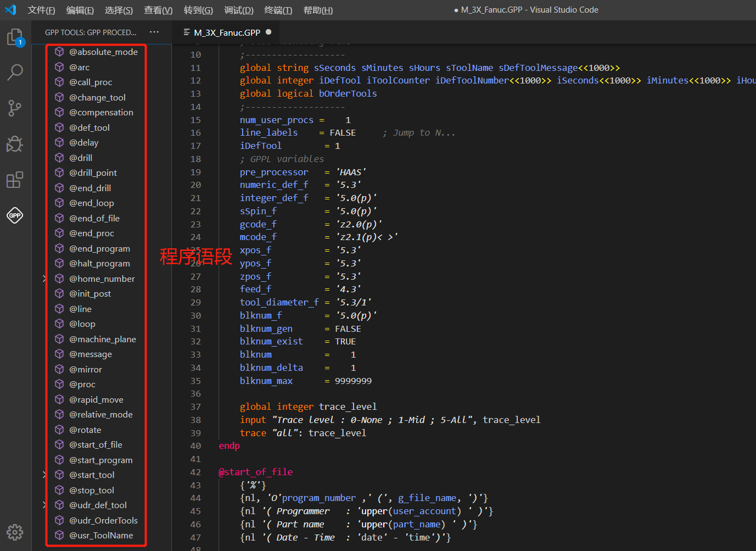Image resolution: width=756 pixels, height=551 pixels.
Task: Open the Search view in activity bar
Action: (x=15, y=72)
